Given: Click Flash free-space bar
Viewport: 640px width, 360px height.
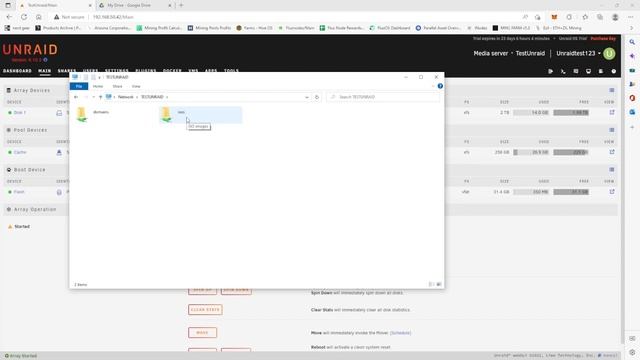Looking at the screenshot, I should (571, 192).
